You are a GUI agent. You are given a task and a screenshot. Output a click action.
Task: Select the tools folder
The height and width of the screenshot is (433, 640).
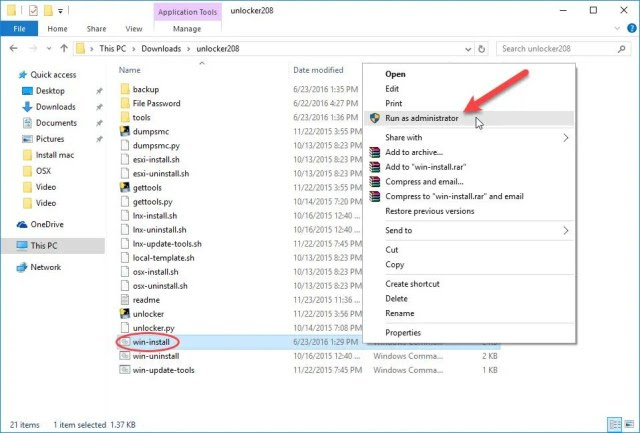click(x=142, y=118)
